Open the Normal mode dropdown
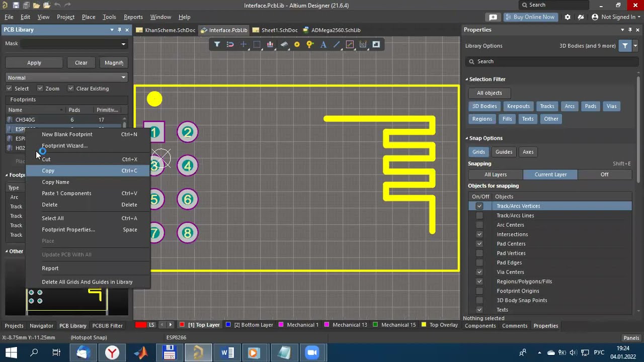This screenshot has height=362, width=644. coord(123,77)
